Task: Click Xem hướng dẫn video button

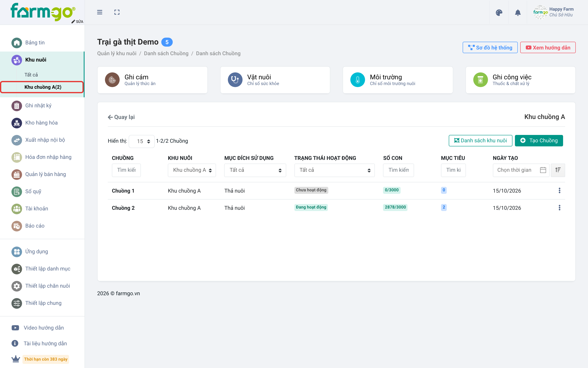Action: tap(548, 47)
